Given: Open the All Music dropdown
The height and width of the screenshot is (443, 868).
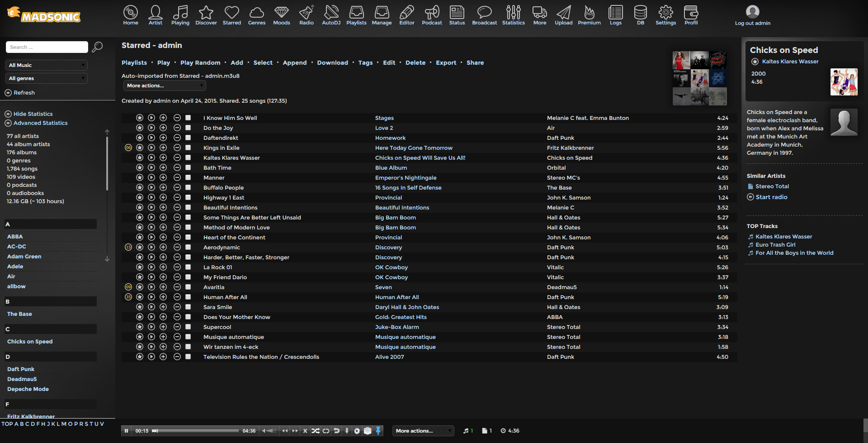Looking at the screenshot, I should [x=47, y=65].
